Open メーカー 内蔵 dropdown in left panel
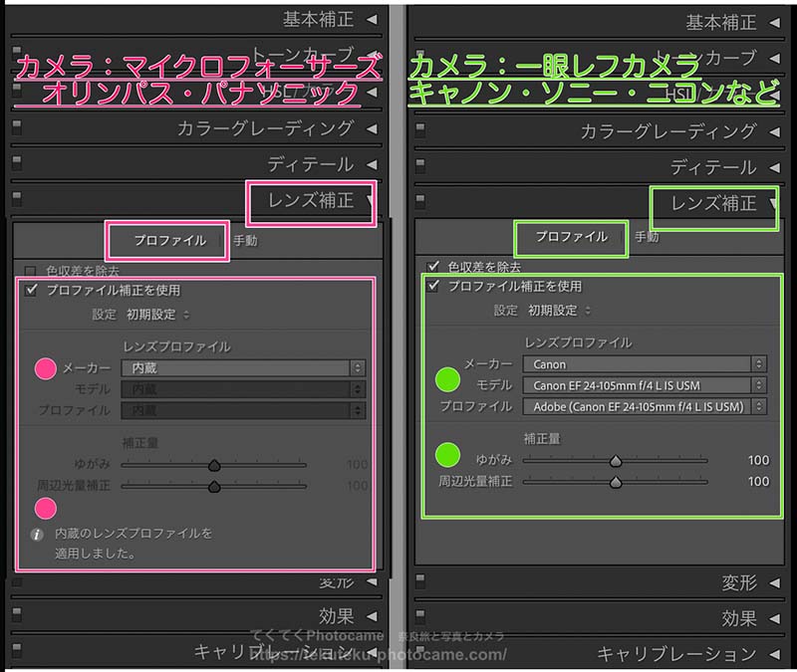 click(x=243, y=367)
